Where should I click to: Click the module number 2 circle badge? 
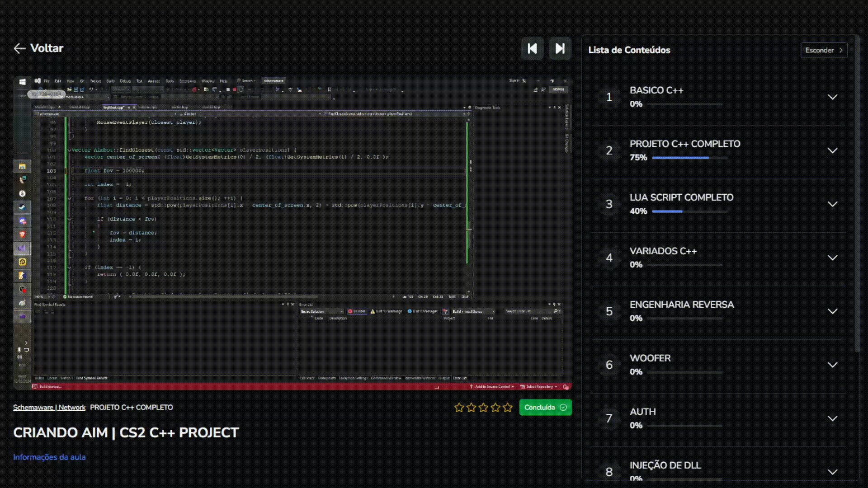609,150
